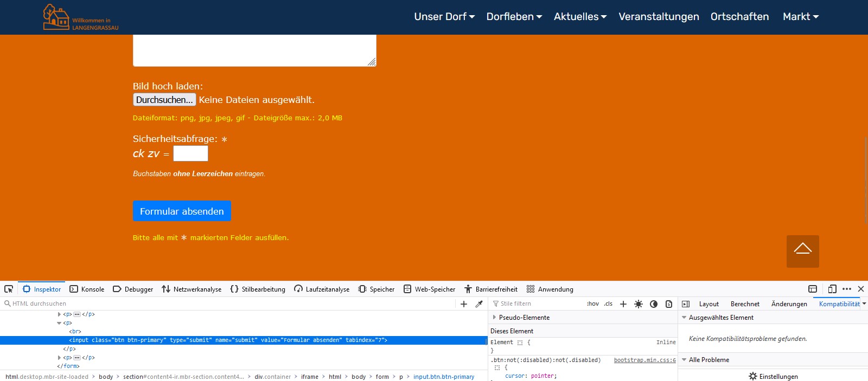868x381 pixels.
Task: Open the DevTools three-dot options menu
Action: point(847,289)
